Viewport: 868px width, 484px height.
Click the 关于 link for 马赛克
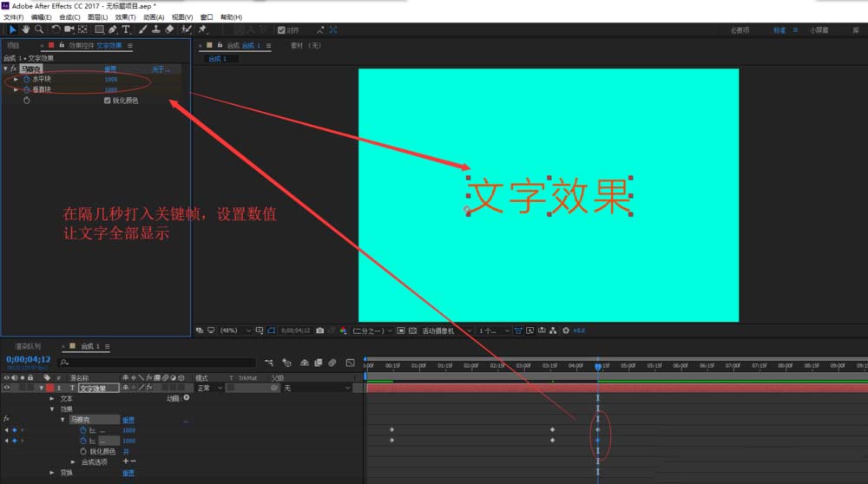pos(161,69)
